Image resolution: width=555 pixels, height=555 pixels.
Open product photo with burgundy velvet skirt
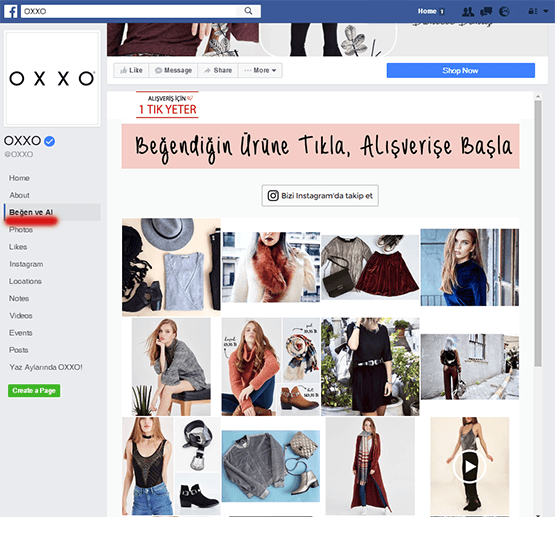(370, 267)
